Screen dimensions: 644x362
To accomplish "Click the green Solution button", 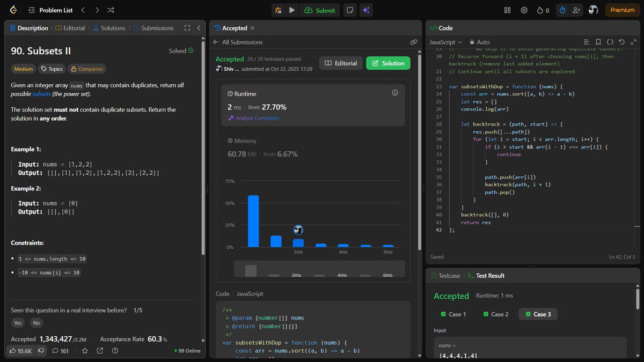I will point(388,63).
